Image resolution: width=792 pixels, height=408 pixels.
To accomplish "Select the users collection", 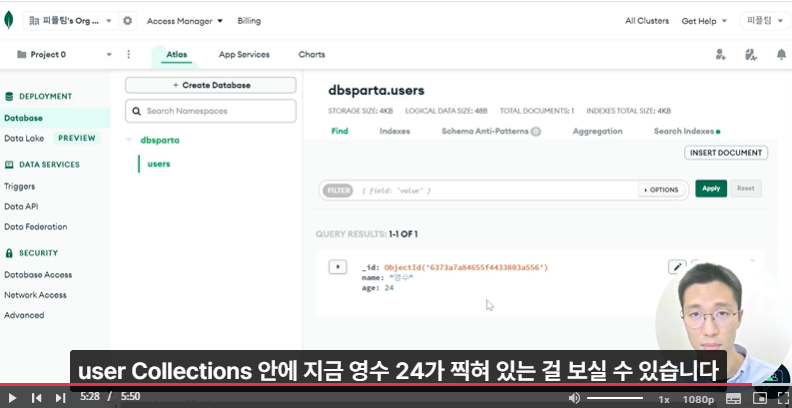I will [x=159, y=164].
